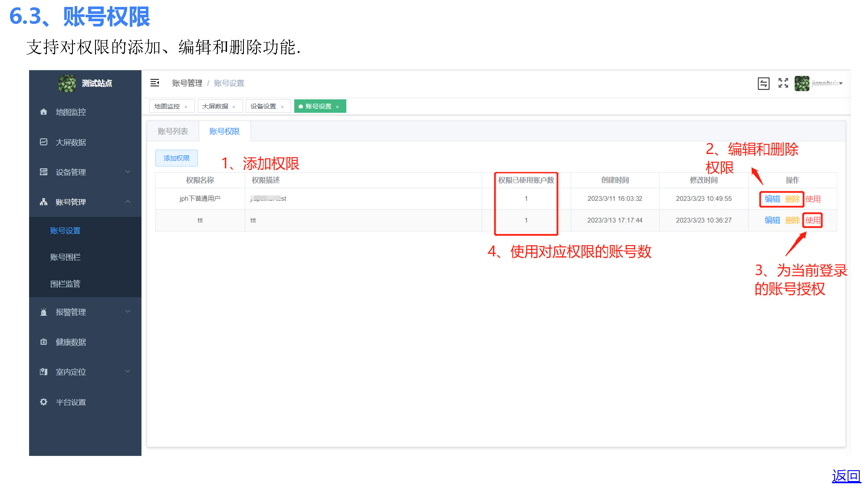The width and height of the screenshot is (868, 488).
Task: Click the 大屏数据 chart icon in sidebar
Action: pyautogui.click(x=43, y=142)
